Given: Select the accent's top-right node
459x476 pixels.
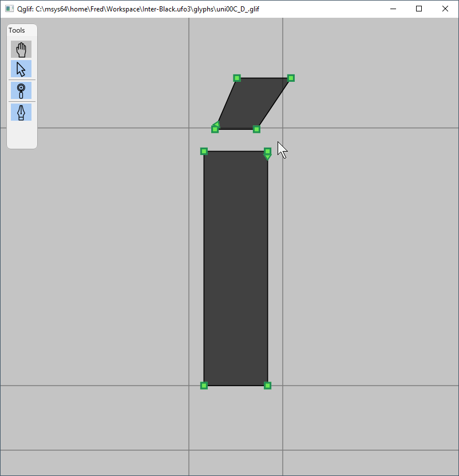Looking at the screenshot, I should (291, 78).
